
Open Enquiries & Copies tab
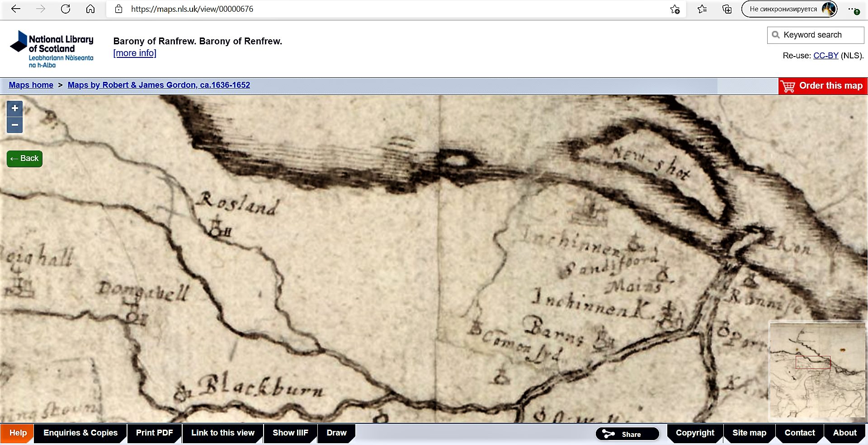pos(80,433)
